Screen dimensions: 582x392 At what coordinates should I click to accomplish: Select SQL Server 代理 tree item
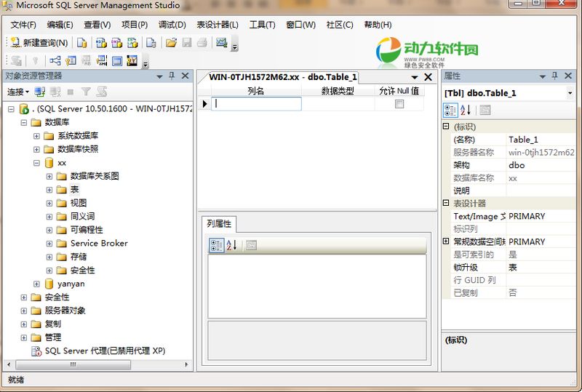pyautogui.click(x=105, y=351)
